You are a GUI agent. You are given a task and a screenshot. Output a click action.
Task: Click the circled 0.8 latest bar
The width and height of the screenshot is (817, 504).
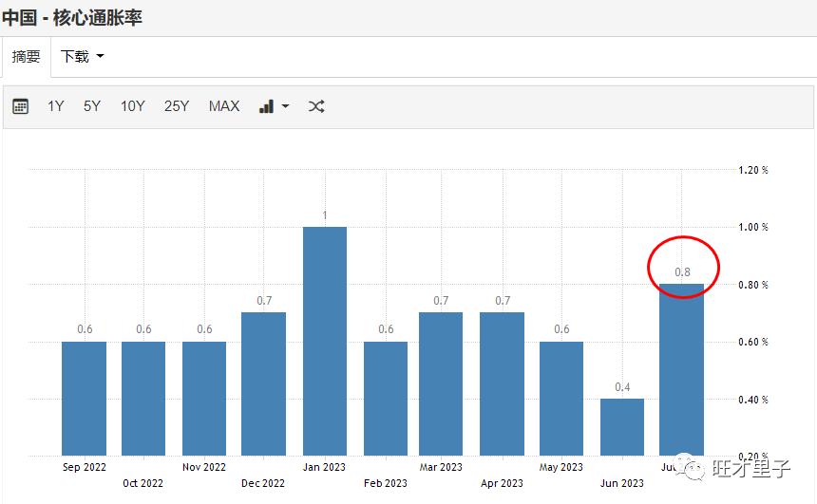click(681, 370)
